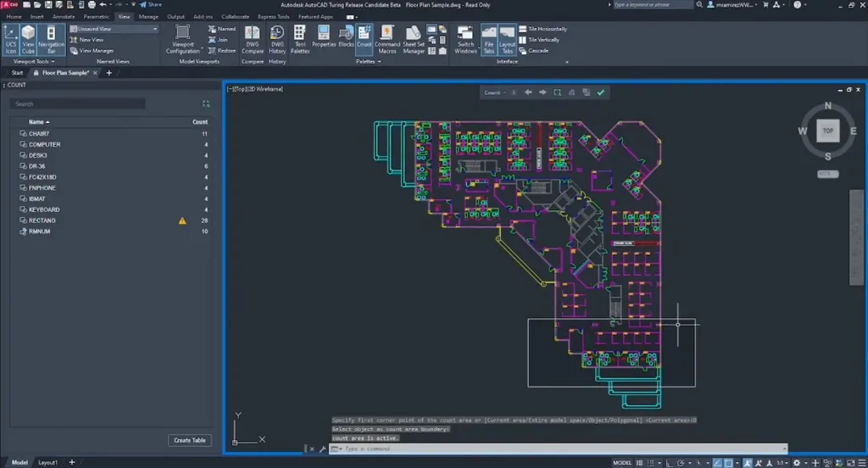Click the Create Table button
The height and width of the screenshot is (468, 868).
[190, 440]
